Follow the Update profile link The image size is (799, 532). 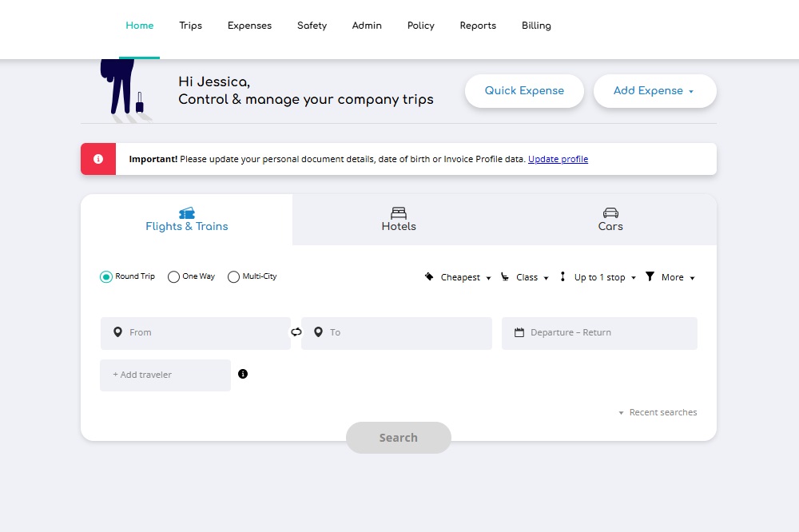coord(558,159)
